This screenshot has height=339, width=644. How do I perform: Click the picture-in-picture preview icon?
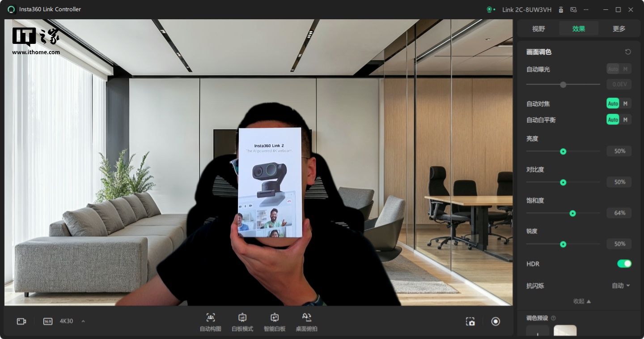(573, 9)
